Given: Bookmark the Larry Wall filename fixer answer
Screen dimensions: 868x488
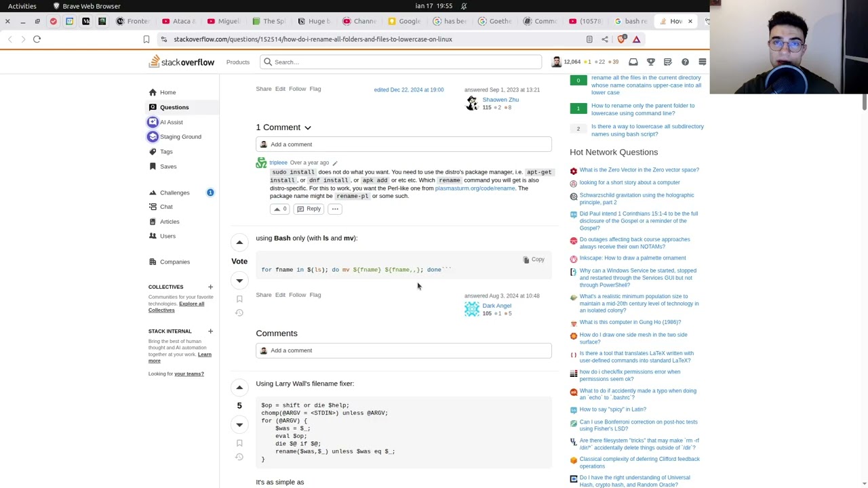Looking at the screenshot, I should (x=239, y=443).
